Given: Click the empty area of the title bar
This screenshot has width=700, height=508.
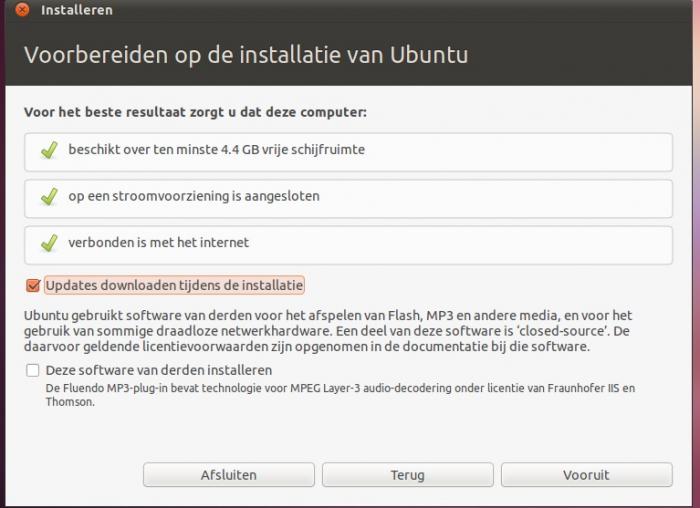Looking at the screenshot, I should point(400,10).
